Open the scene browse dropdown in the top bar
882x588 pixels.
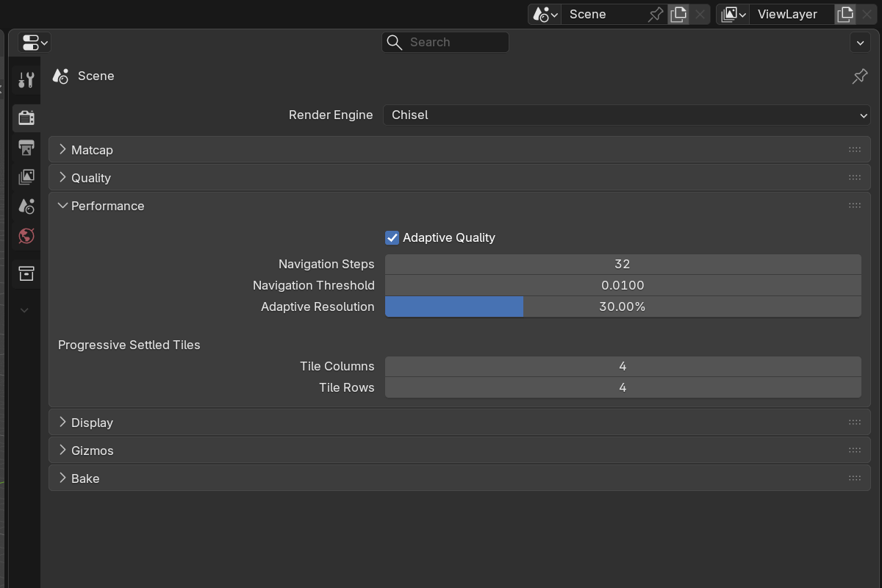[545, 14]
